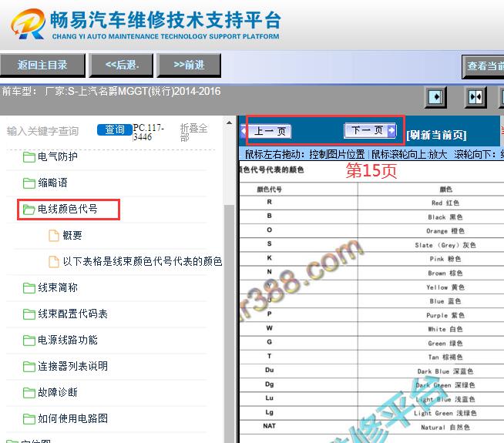The image size is (504, 443).
Task: Click the Slate (Grey) 灰色 cell
Action: point(445,245)
